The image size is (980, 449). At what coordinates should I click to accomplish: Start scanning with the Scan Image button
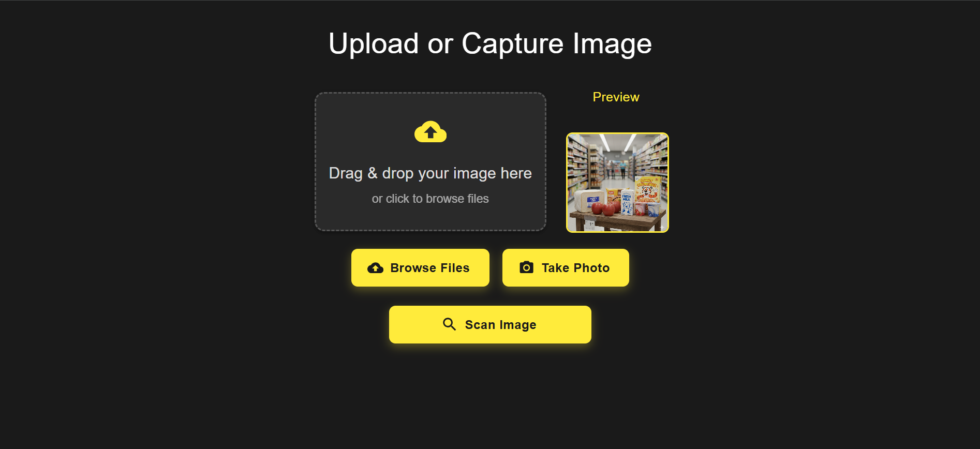(490, 324)
